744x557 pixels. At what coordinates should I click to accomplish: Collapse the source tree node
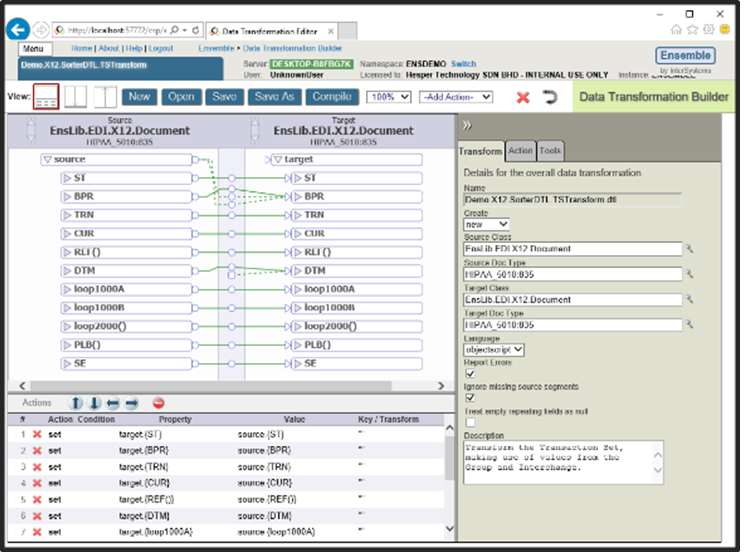pyautogui.click(x=47, y=160)
